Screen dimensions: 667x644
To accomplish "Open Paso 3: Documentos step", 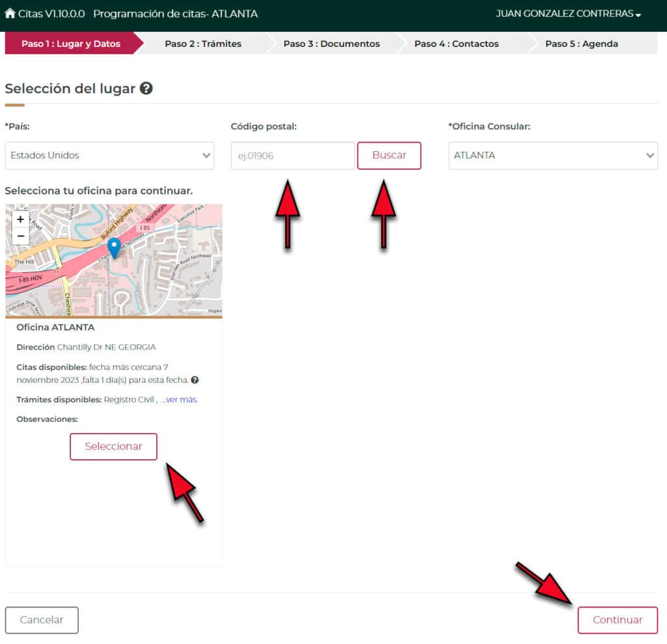I will point(331,44).
